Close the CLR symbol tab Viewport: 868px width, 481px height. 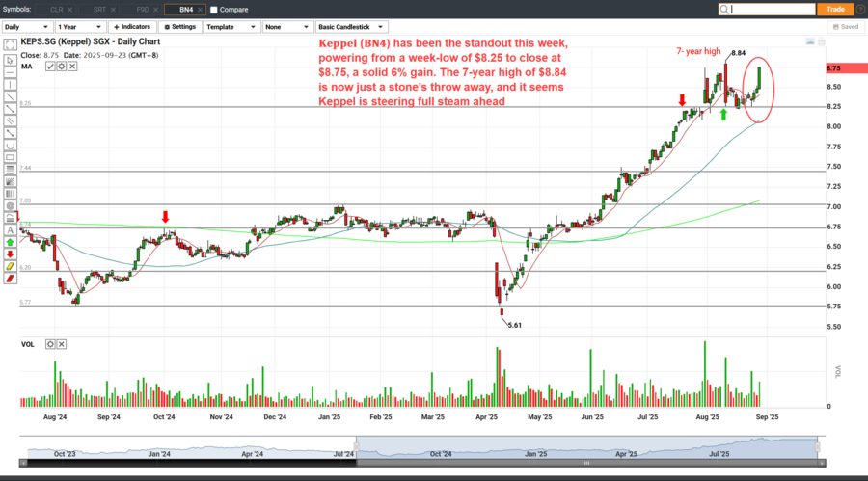pyautogui.click(x=69, y=10)
